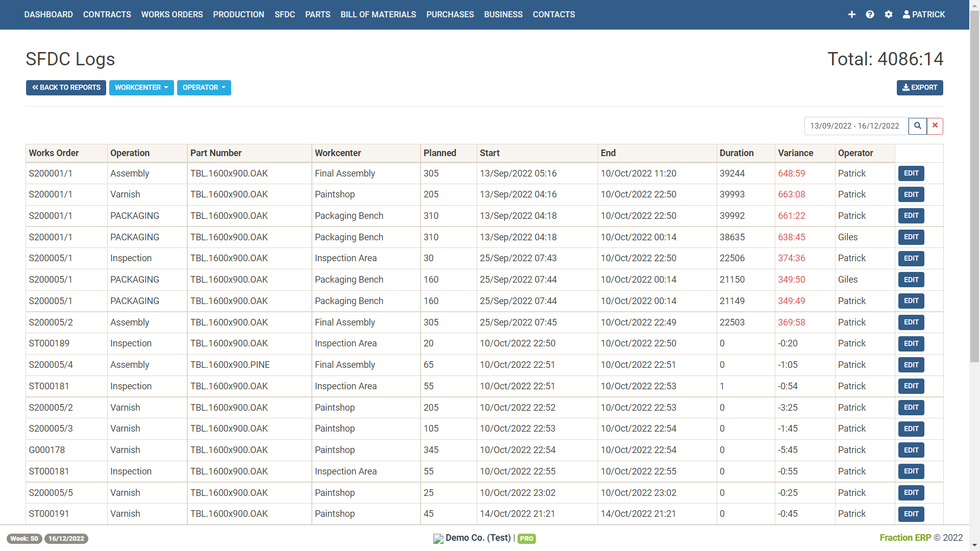Viewport: 980px width, 551px height.
Task: Expand the Operator filter dropdown
Action: pos(204,88)
